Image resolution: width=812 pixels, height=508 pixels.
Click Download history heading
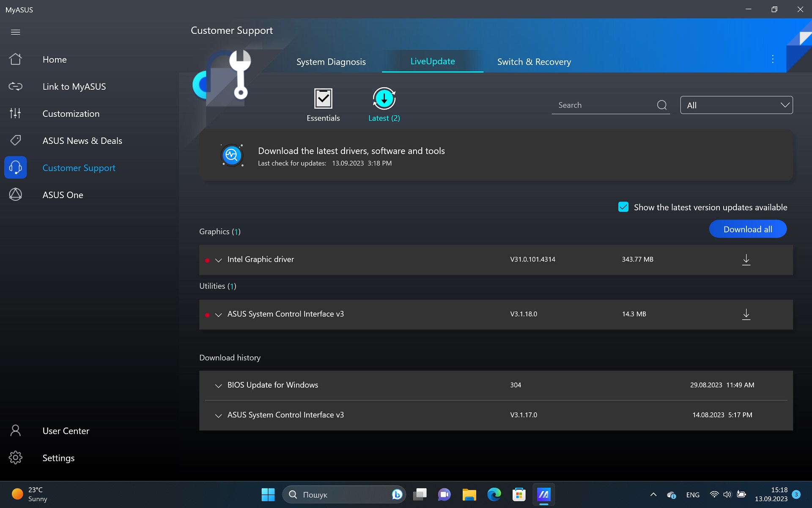click(230, 358)
